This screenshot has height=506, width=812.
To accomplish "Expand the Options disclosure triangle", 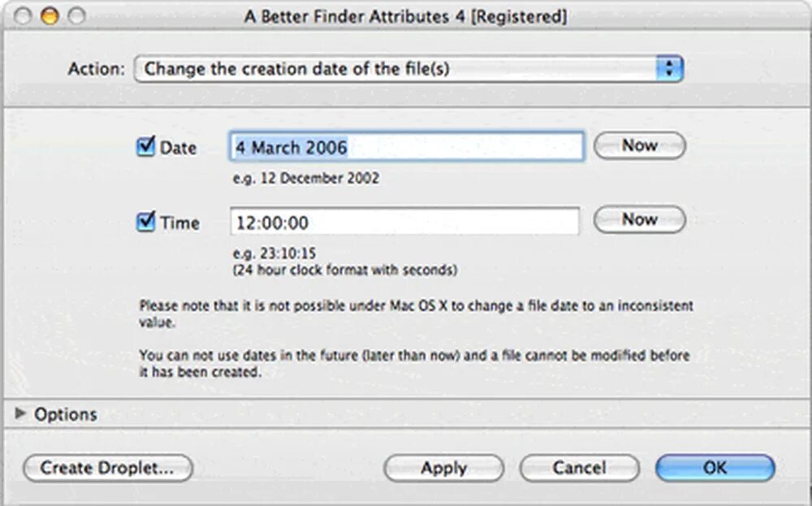I will 20,413.
